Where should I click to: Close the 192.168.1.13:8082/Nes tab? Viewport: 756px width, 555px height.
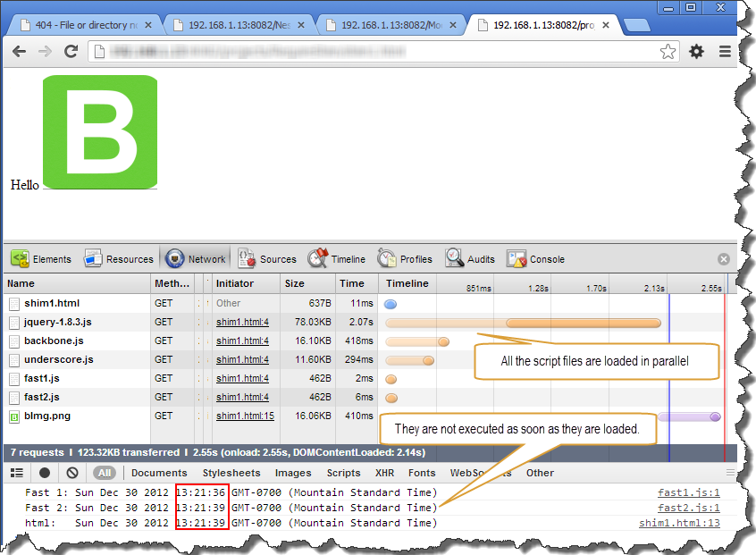301,25
